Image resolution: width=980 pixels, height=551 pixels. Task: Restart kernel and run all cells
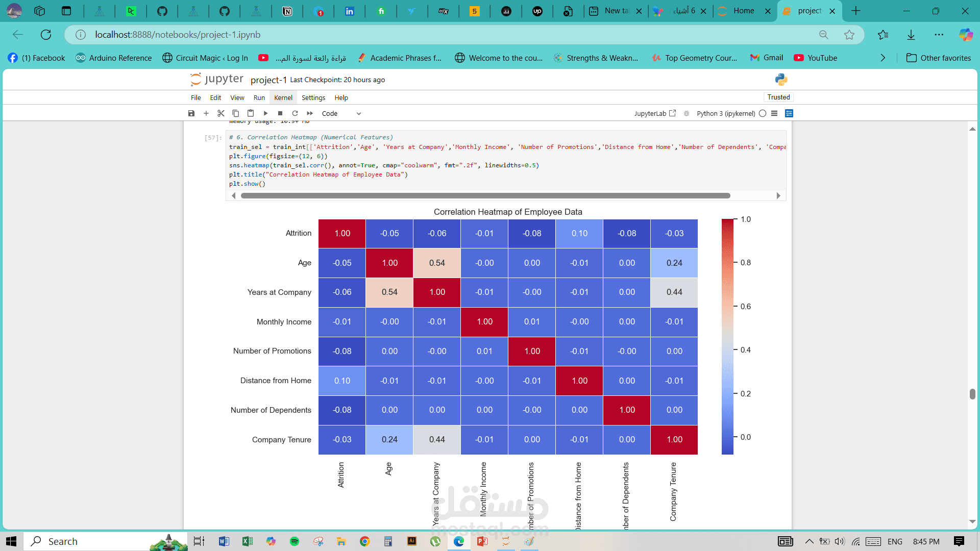click(x=310, y=113)
